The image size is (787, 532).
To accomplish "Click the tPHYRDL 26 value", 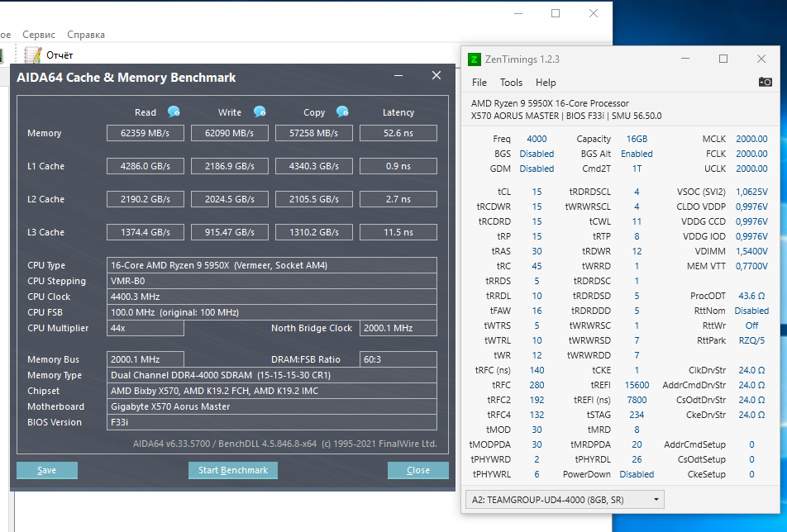I will pyautogui.click(x=637, y=459).
